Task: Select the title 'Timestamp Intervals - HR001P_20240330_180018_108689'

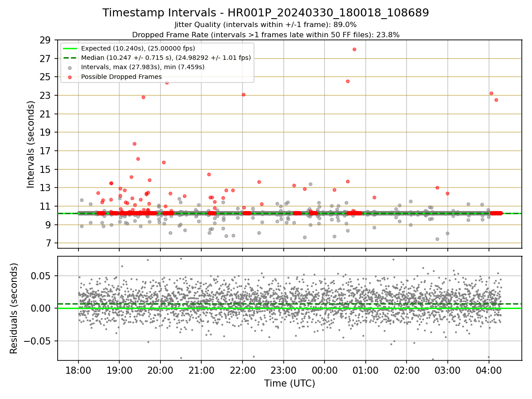Action: pos(266,13)
